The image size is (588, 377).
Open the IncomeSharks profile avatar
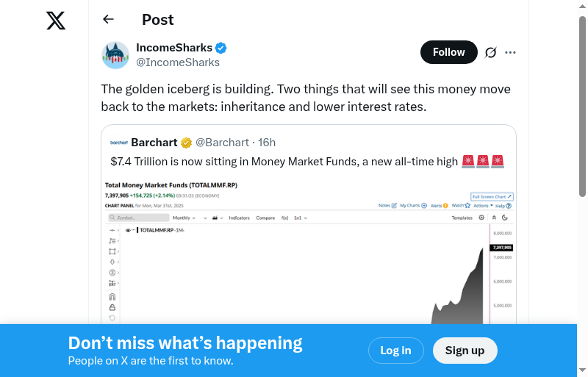tap(115, 55)
